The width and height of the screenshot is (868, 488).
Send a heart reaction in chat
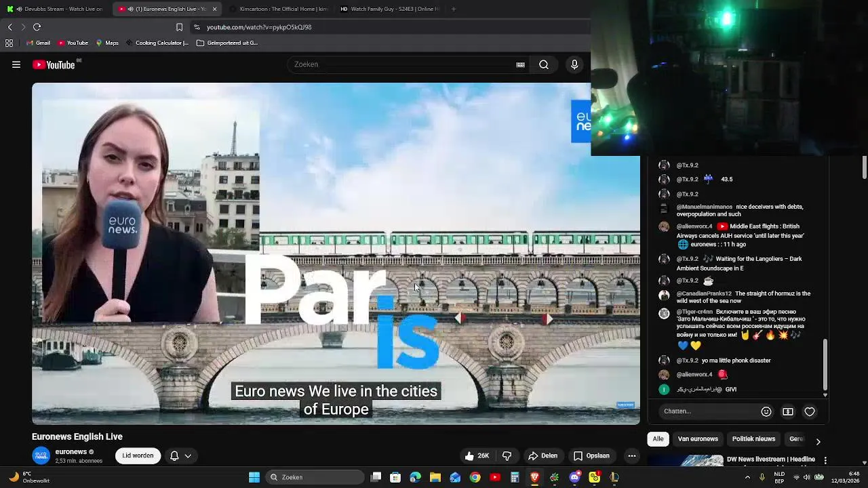coord(810,411)
